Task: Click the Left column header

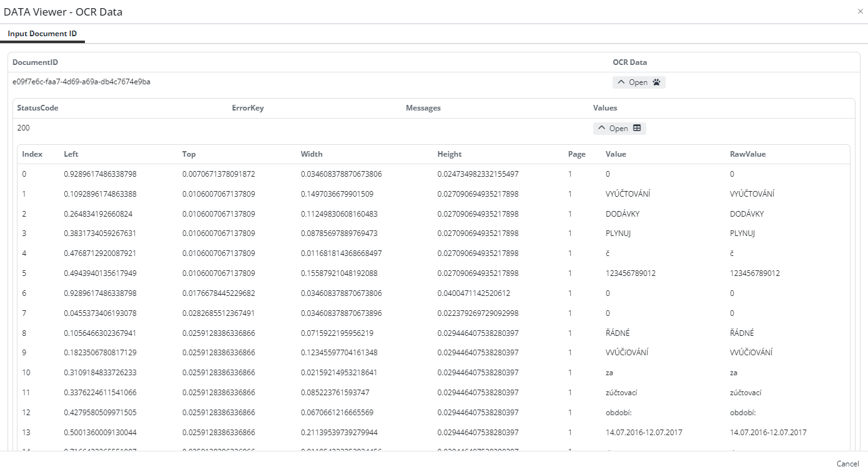Action: (x=71, y=154)
